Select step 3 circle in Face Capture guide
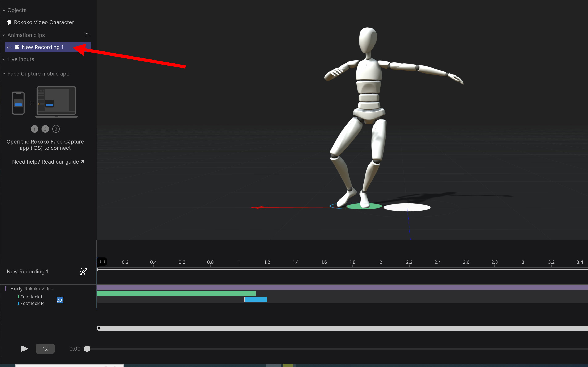The width and height of the screenshot is (588, 367). tap(56, 129)
